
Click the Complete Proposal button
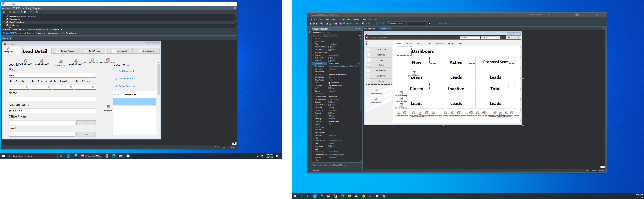click(65, 51)
